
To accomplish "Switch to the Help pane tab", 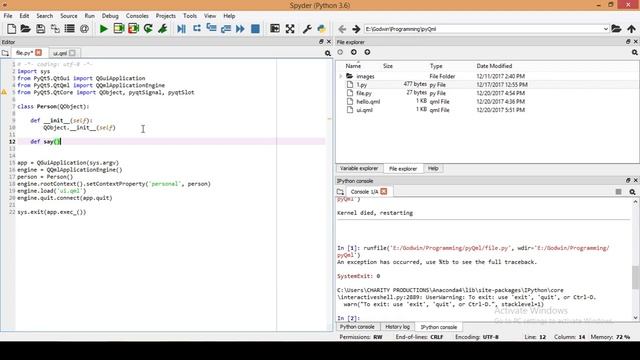I will [x=433, y=168].
